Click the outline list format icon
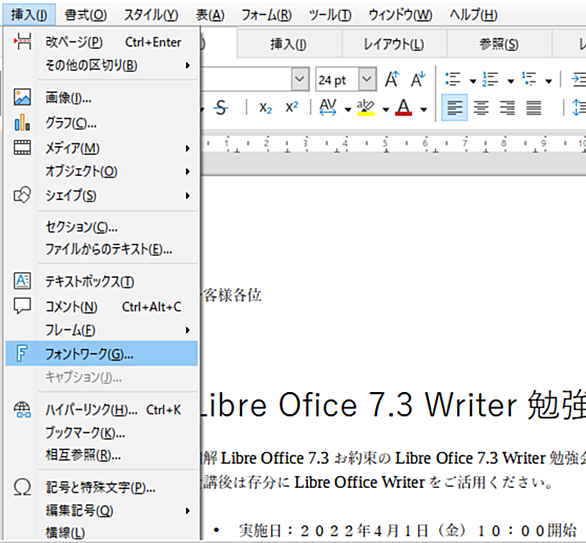The height and width of the screenshot is (543, 586). (x=529, y=79)
